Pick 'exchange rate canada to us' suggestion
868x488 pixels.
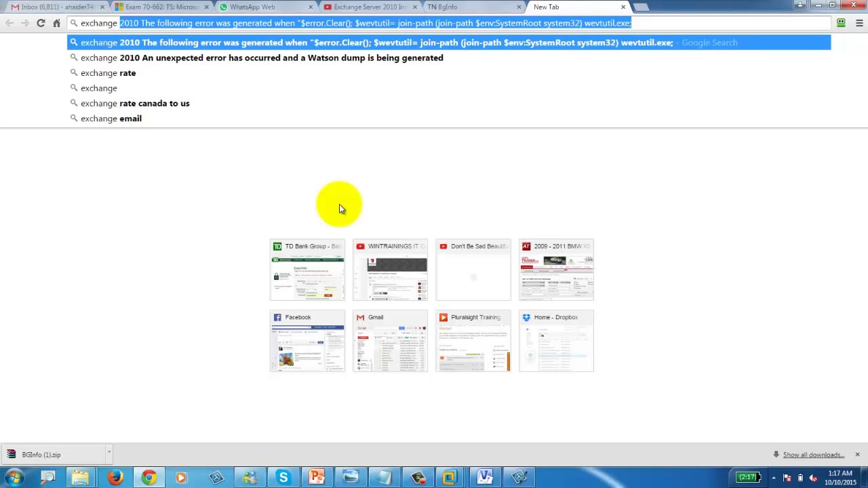click(449, 103)
